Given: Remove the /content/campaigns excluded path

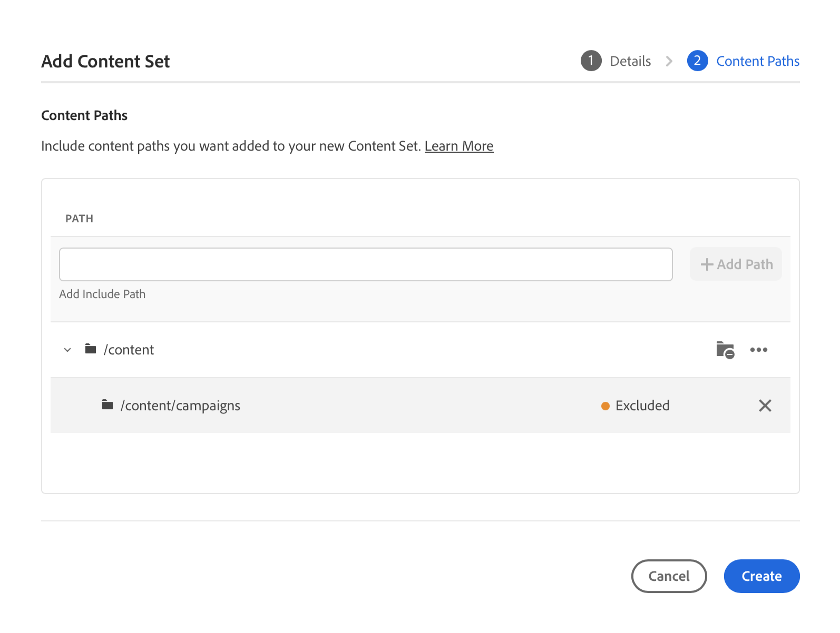Looking at the screenshot, I should (x=765, y=405).
